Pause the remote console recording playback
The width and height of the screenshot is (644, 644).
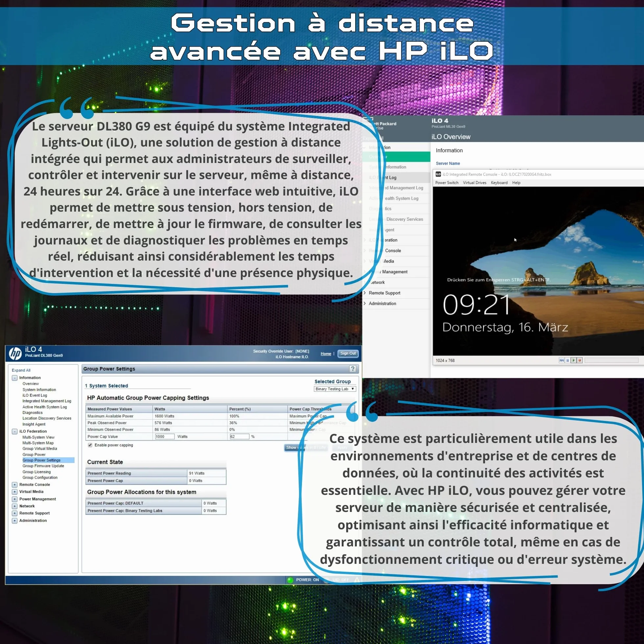coord(568,360)
